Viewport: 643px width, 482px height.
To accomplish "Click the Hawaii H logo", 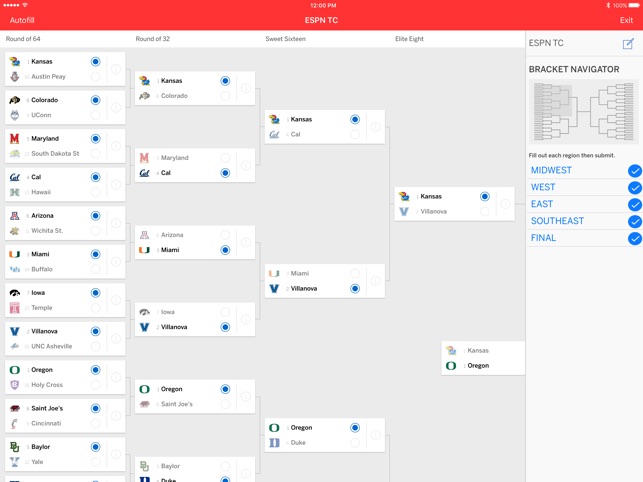I will click(15, 192).
